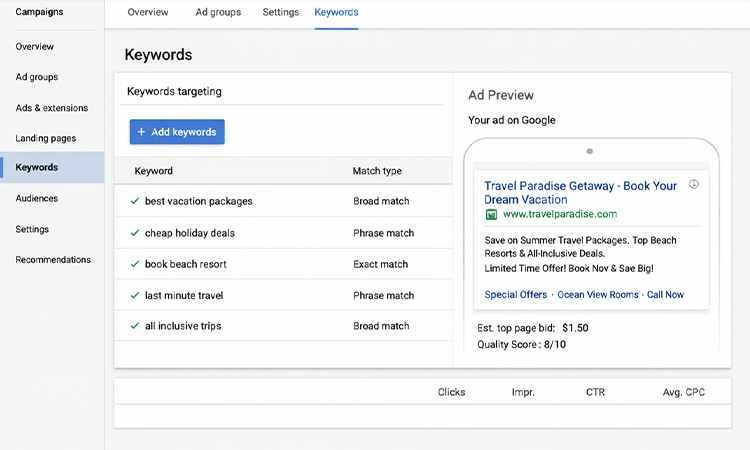750x450 pixels.
Task: Open the Ad groups top tab
Action: 218,12
